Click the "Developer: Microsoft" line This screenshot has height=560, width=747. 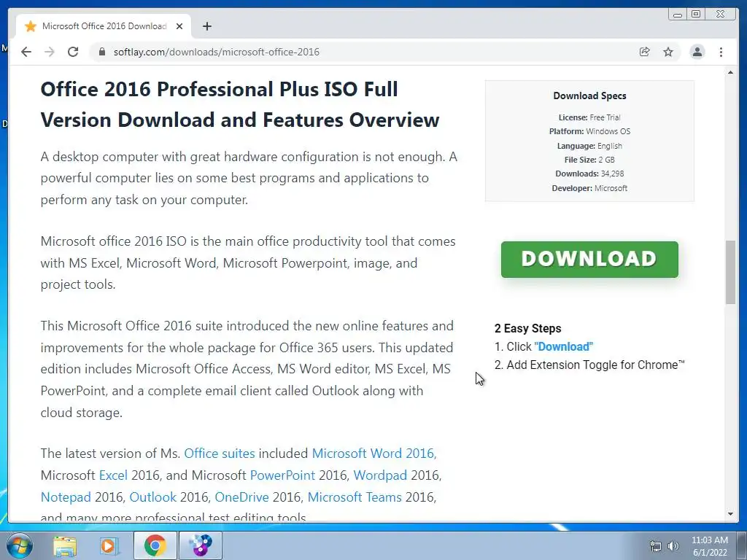pyautogui.click(x=589, y=188)
